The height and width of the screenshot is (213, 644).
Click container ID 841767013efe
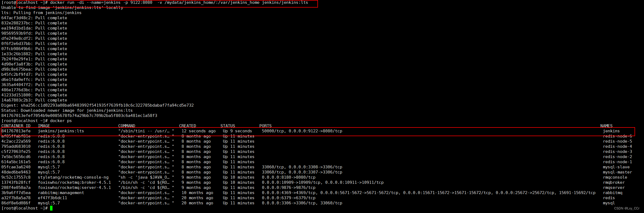pos(16,131)
